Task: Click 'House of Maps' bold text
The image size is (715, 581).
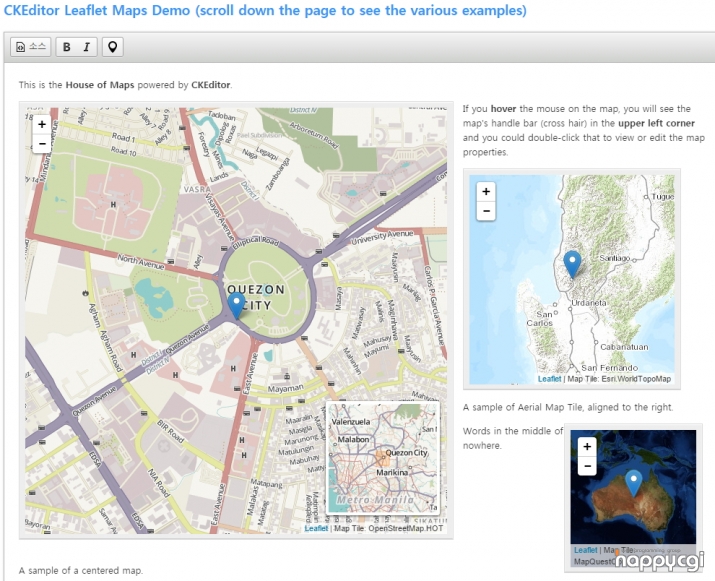Action: coord(100,85)
